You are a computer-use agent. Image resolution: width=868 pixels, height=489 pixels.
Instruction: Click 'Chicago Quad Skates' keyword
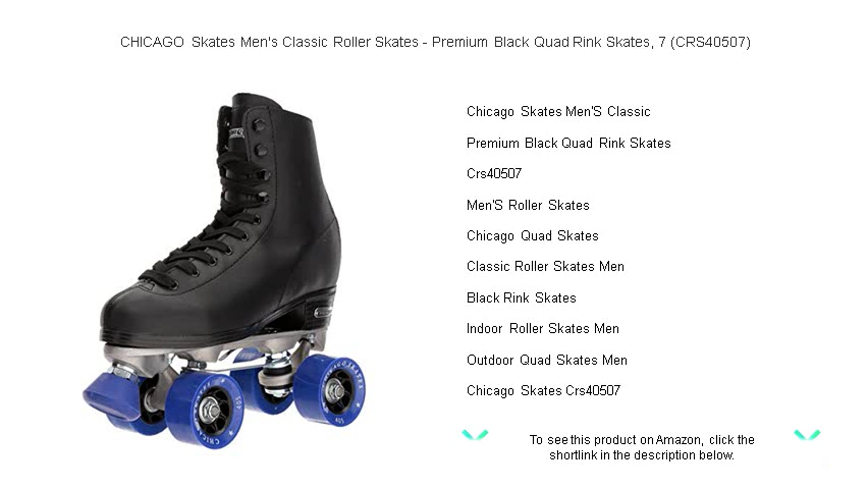coord(532,236)
